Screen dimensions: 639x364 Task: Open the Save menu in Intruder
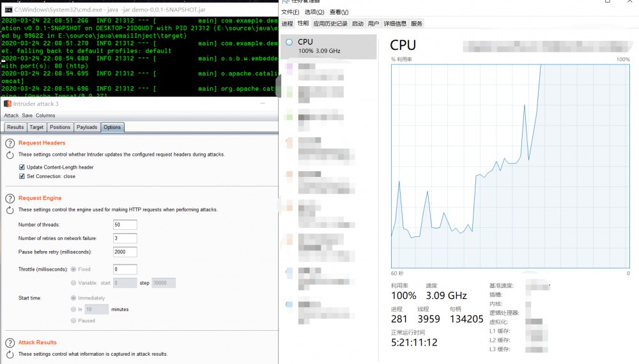point(27,116)
